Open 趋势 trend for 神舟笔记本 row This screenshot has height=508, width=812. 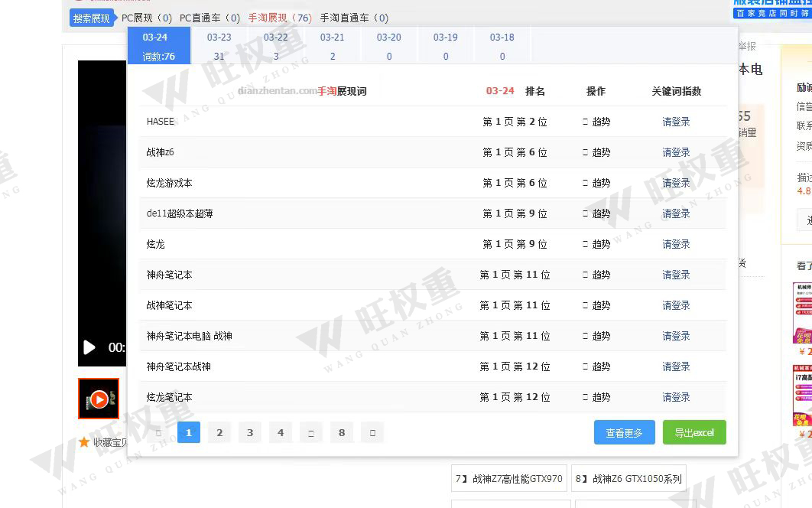coord(596,275)
